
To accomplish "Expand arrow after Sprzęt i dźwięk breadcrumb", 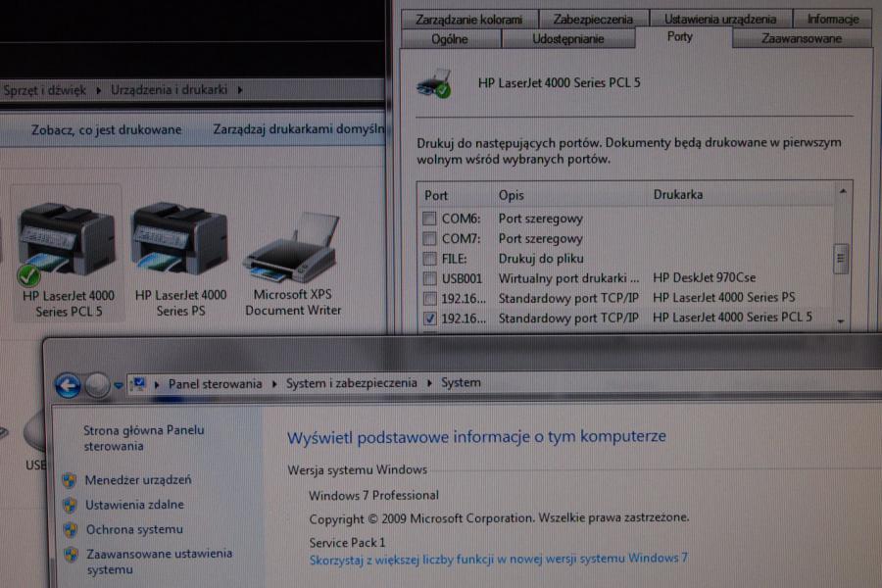I will [x=98, y=90].
